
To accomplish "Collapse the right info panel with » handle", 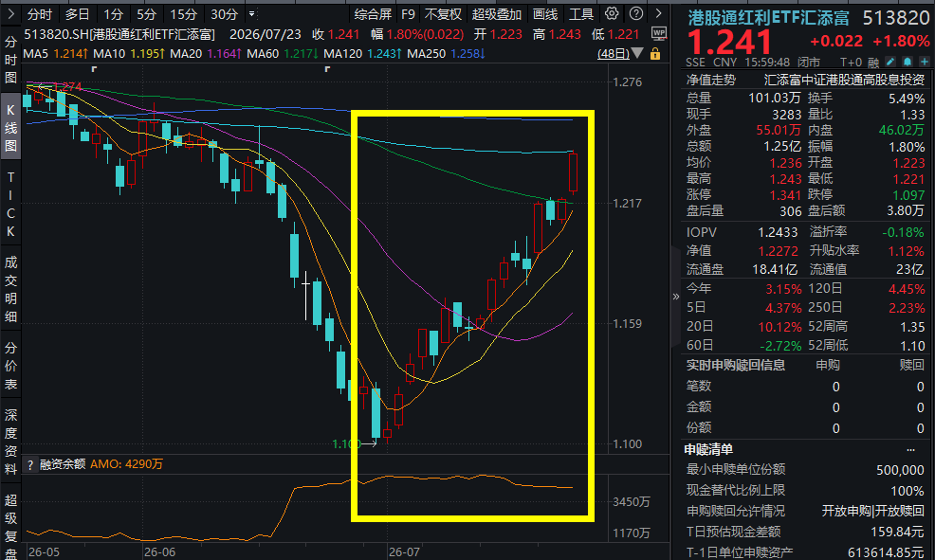I will click(675, 296).
